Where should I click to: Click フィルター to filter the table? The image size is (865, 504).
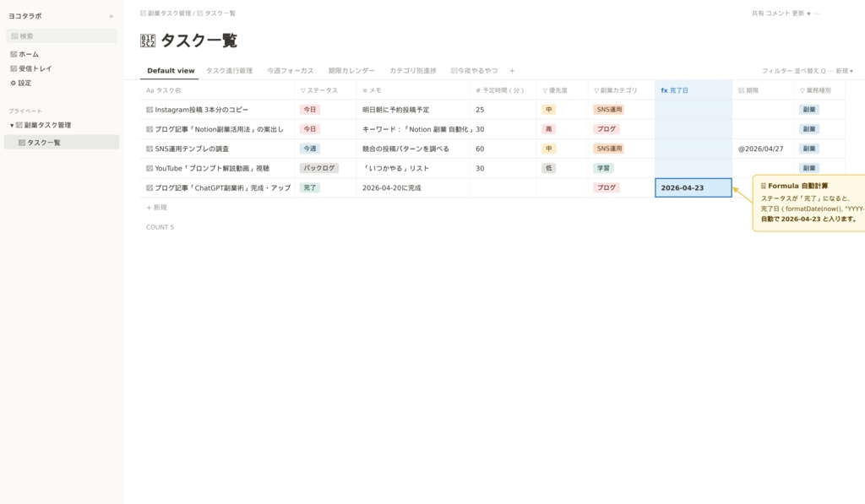click(x=778, y=71)
